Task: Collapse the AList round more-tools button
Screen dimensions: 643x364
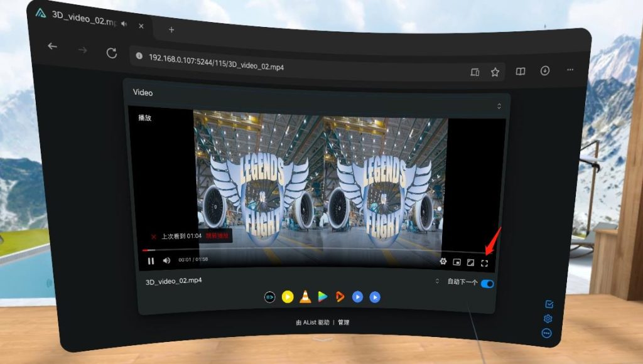Action: pyautogui.click(x=547, y=333)
